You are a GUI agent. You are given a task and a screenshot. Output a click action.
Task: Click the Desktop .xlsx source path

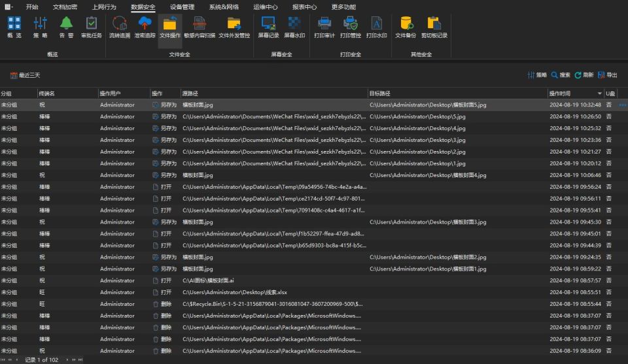[x=235, y=292]
